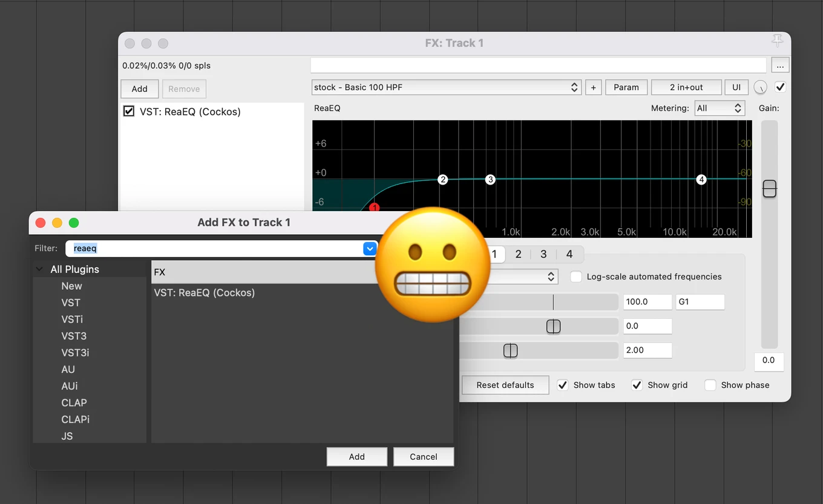Click Reset defaults button
Viewport: 823px width, 504px height.
[505, 385]
